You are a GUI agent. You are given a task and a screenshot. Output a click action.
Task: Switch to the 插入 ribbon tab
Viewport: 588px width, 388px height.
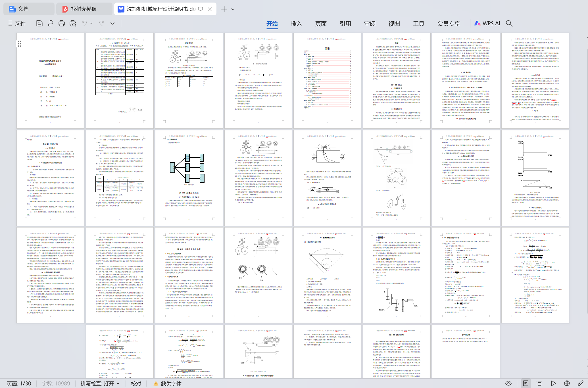296,24
